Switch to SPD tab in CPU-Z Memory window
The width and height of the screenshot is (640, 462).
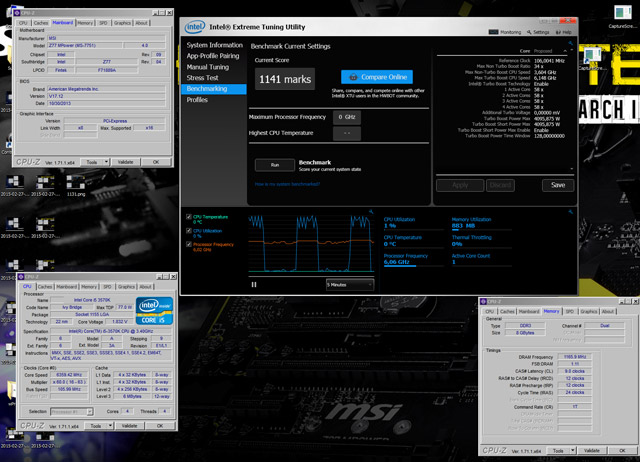pos(569,311)
